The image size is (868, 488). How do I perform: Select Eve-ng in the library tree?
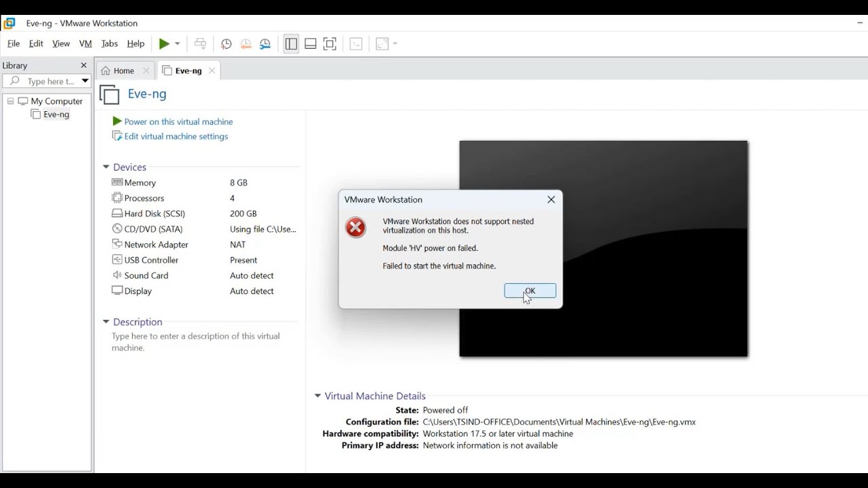(56, 115)
